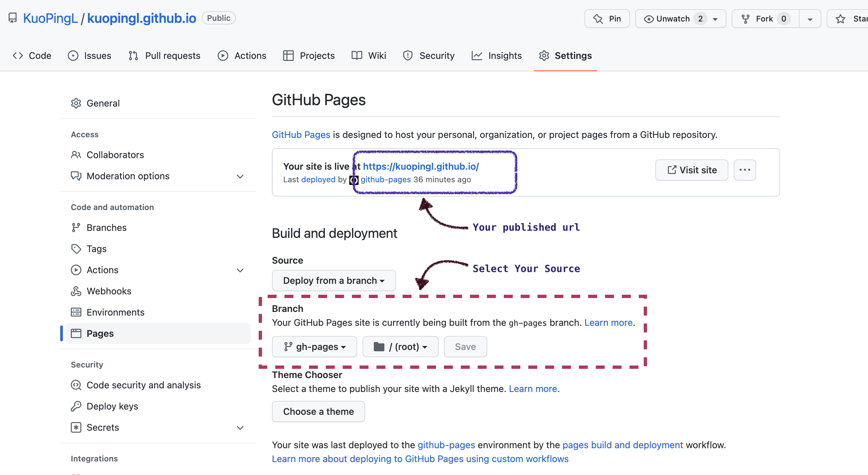868x475 pixels.
Task: Open the three-dots more options menu
Action: click(745, 170)
